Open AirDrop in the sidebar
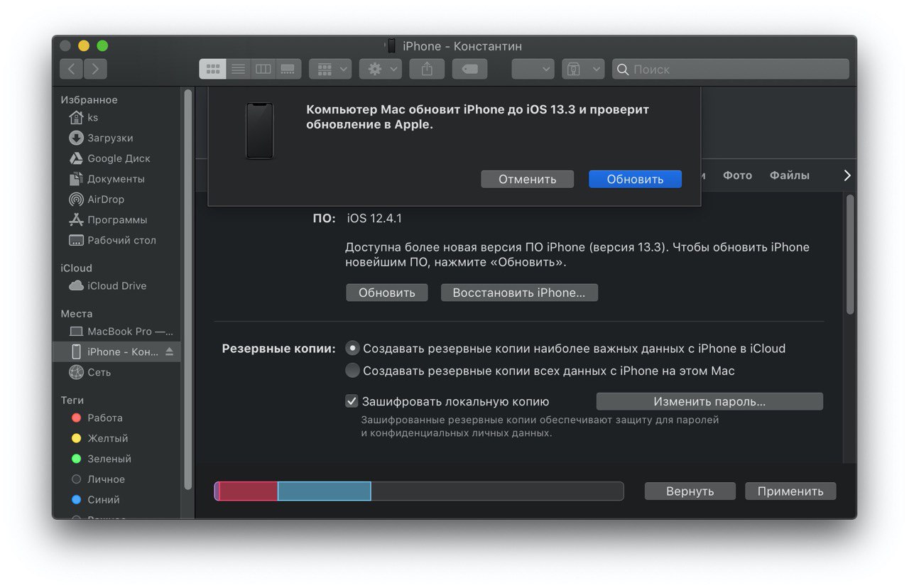Image resolution: width=909 pixels, height=588 pixels. click(117, 200)
